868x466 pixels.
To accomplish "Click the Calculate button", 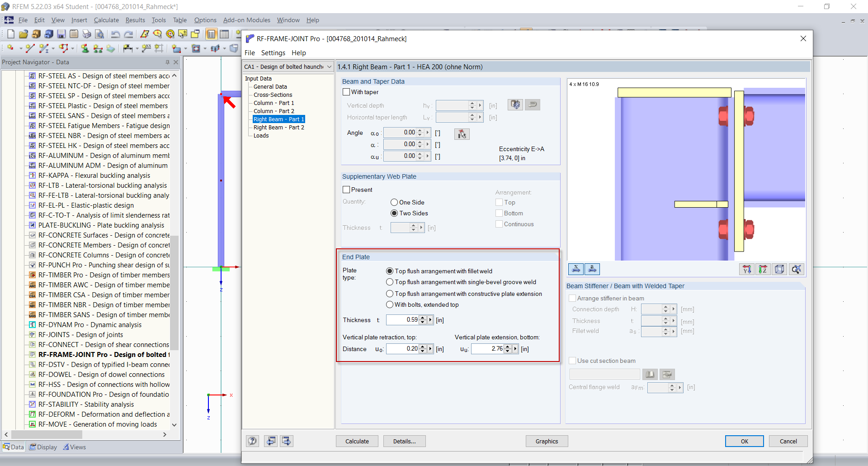I will click(357, 441).
